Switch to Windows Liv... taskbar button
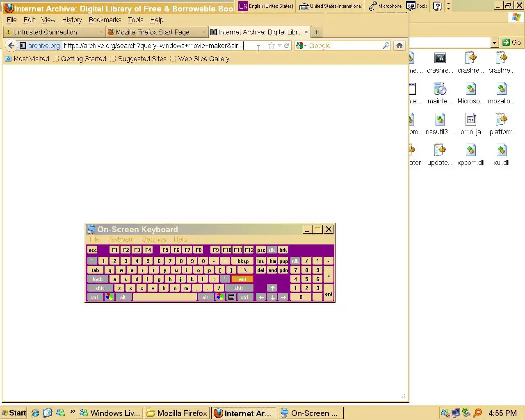Viewport: 525px width, 420px height. (x=111, y=413)
